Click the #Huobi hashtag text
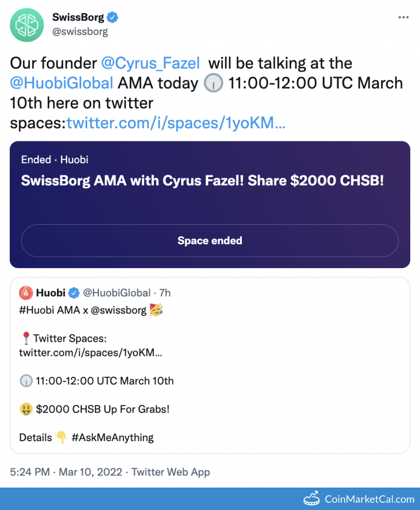 pyautogui.click(x=37, y=310)
